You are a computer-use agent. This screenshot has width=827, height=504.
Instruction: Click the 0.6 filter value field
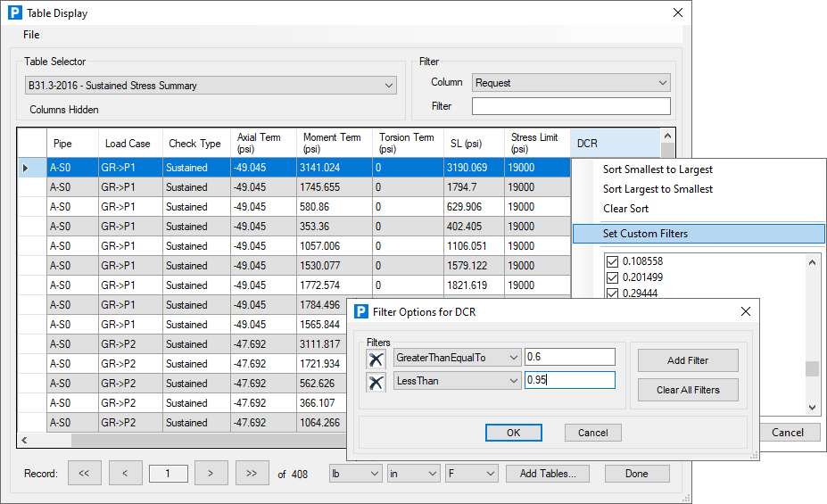point(569,357)
